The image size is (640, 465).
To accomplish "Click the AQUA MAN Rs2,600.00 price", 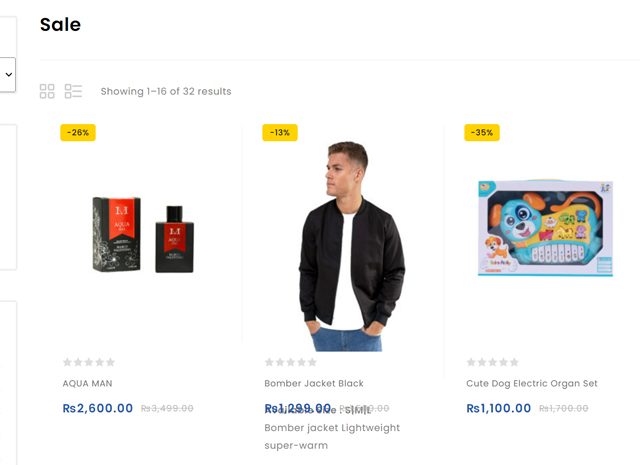I will click(97, 408).
